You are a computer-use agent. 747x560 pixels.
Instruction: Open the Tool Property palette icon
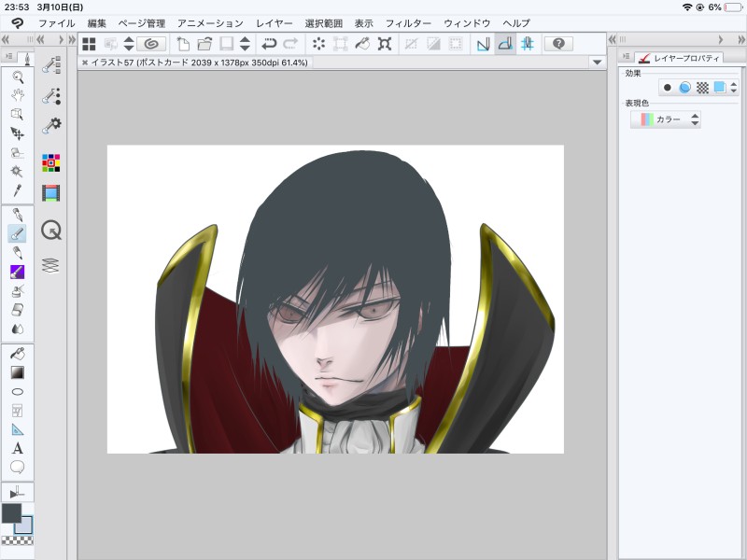coord(51,96)
